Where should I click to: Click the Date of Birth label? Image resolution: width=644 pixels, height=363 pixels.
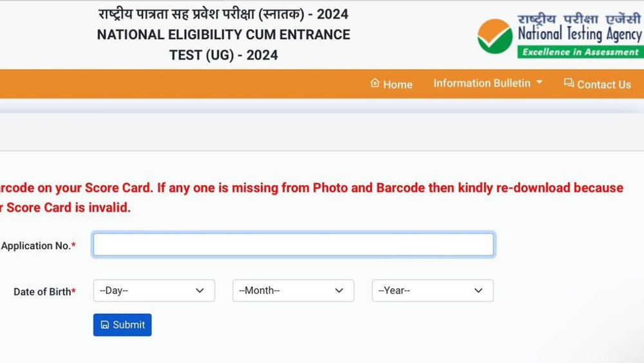click(43, 291)
